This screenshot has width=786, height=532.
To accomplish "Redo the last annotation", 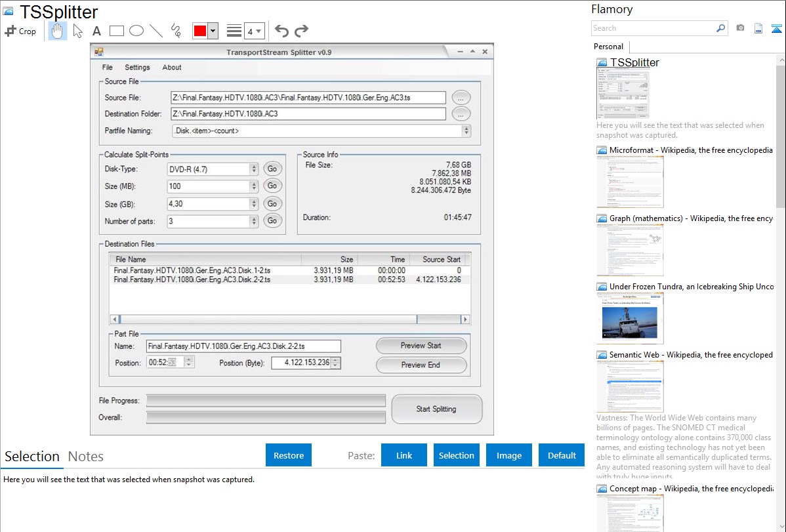I will click(301, 31).
